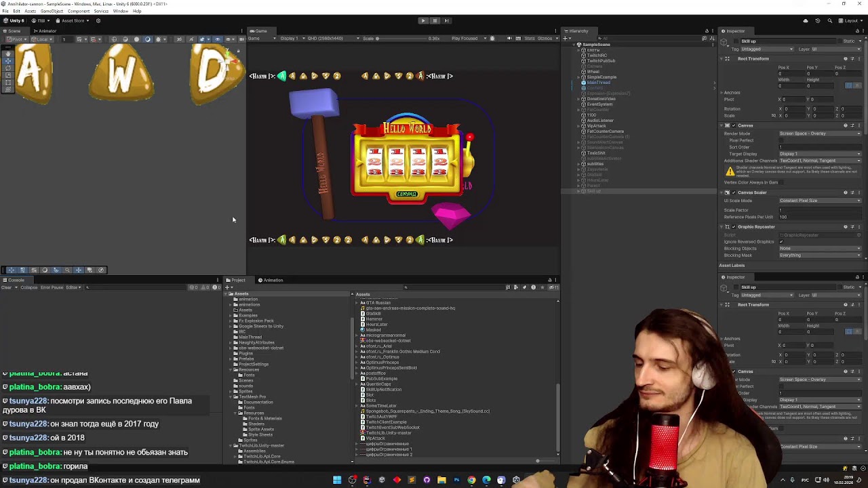
Task: Open the Layer UI dropdown
Action: click(836, 49)
